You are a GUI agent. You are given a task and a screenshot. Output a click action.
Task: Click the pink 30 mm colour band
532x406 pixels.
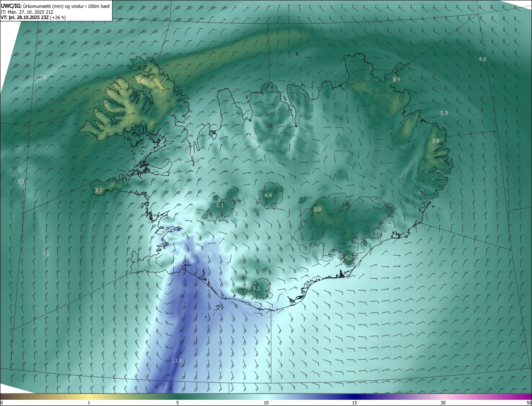(x=443, y=396)
